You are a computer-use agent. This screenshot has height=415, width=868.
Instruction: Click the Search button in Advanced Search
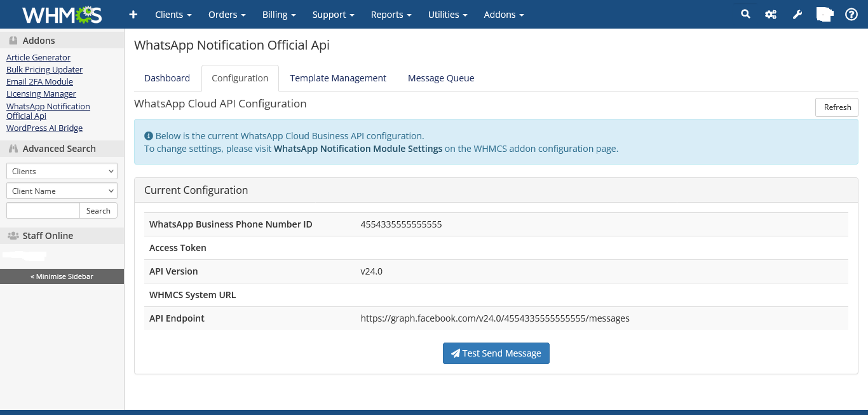pos(98,210)
